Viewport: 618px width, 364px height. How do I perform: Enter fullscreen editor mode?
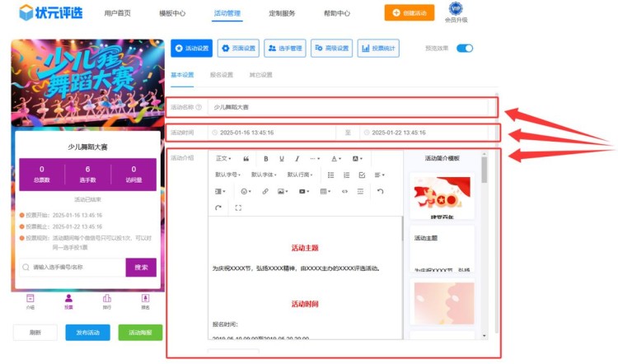238,208
